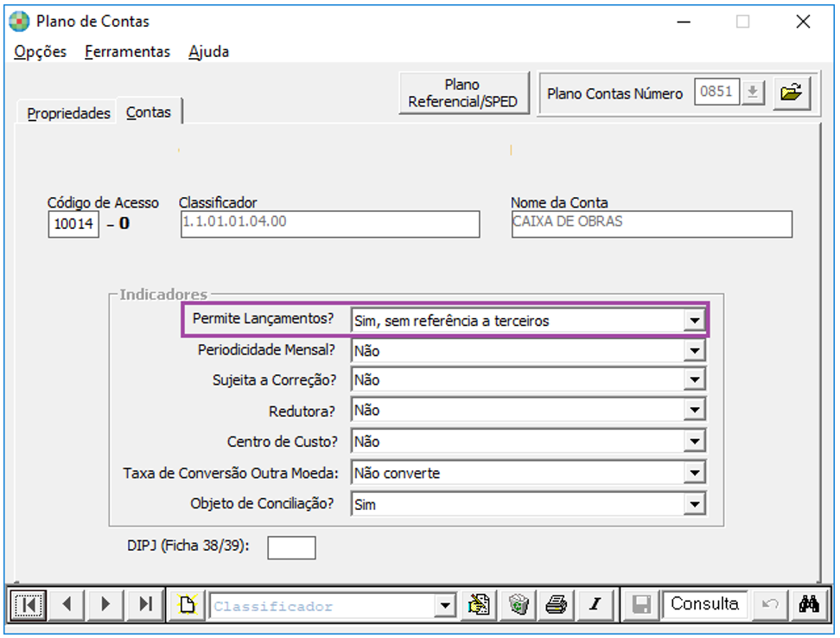Viewport: 840px width, 638px height.
Task: Open plan using the folder icon
Action: coord(792,93)
